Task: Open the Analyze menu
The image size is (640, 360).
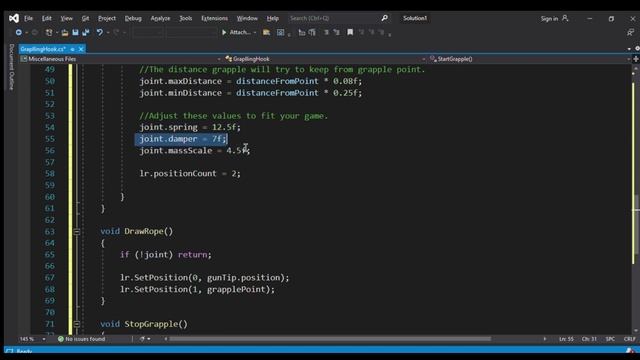Action: coord(160,18)
